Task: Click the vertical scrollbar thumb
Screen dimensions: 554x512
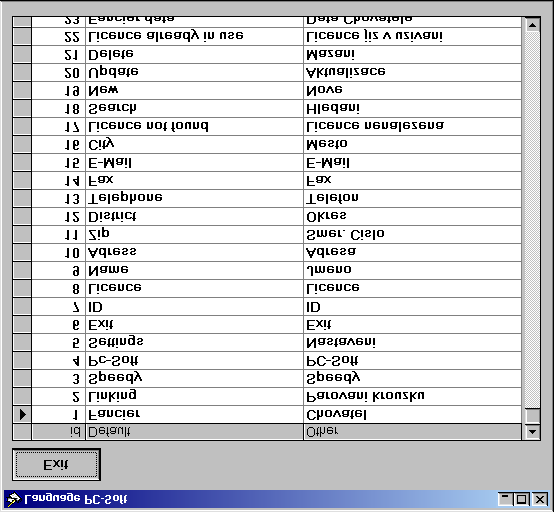Action: tap(532, 416)
